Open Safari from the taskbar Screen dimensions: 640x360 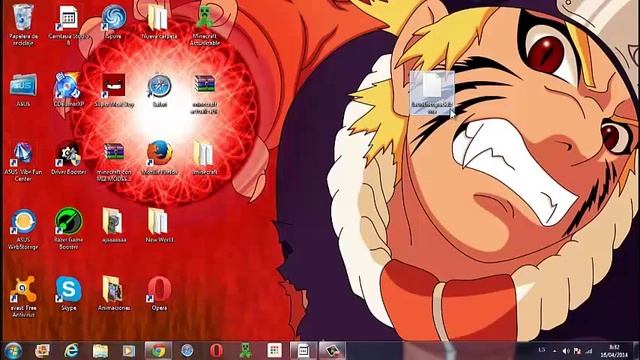pos(187,351)
